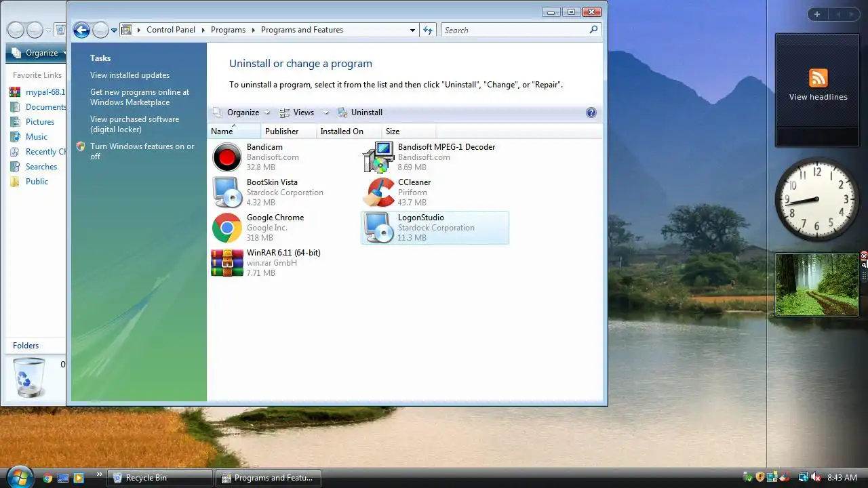Sort list by Name column
The width and height of the screenshot is (868, 488).
[x=233, y=131]
